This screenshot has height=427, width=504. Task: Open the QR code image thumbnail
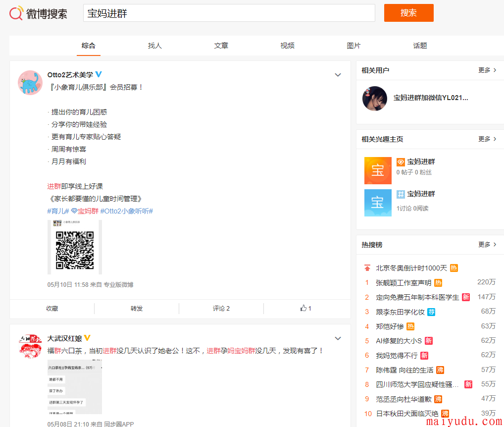[75, 247]
